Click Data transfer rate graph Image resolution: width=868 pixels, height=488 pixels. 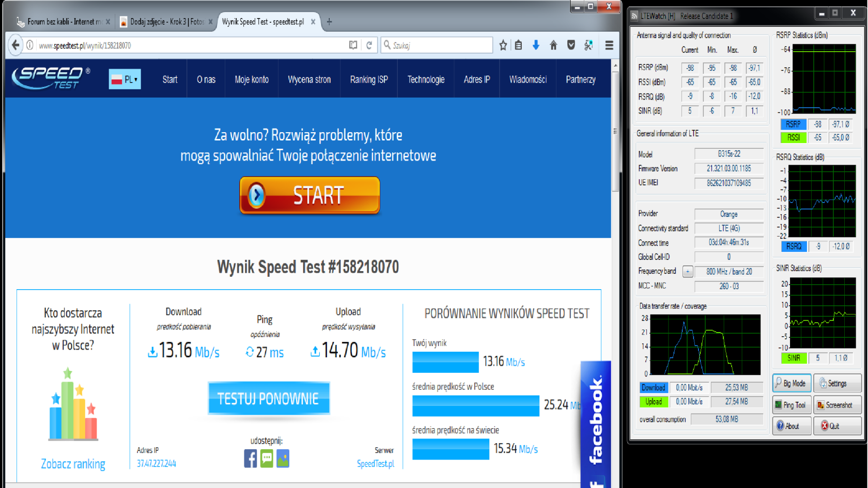coord(705,344)
